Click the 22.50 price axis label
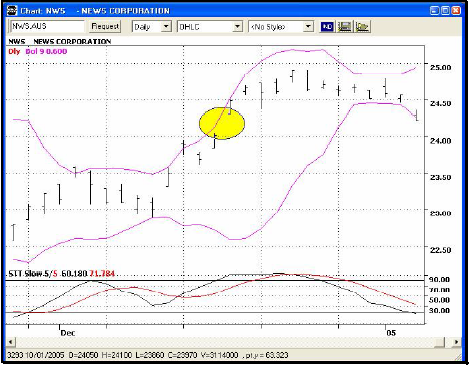469x366 pixels. point(440,250)
